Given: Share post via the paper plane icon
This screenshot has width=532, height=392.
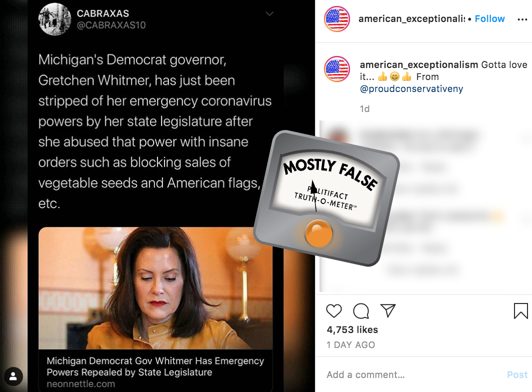Looking at the screenshot, I should (388, 310).
